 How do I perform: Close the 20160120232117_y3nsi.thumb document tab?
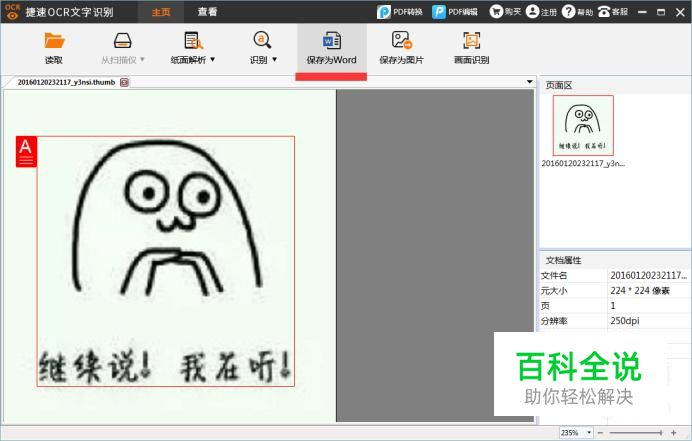(x=124, y=83)
